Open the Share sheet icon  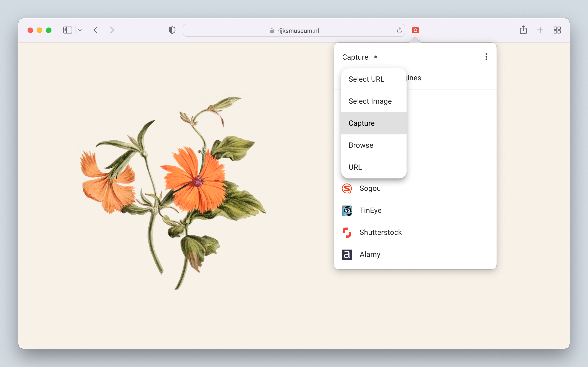point(523,30)
